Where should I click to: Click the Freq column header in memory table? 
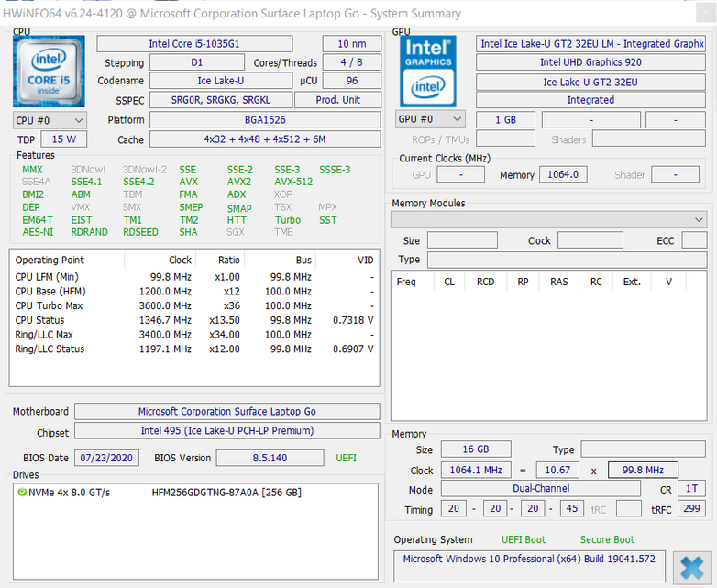pos(406,282)
